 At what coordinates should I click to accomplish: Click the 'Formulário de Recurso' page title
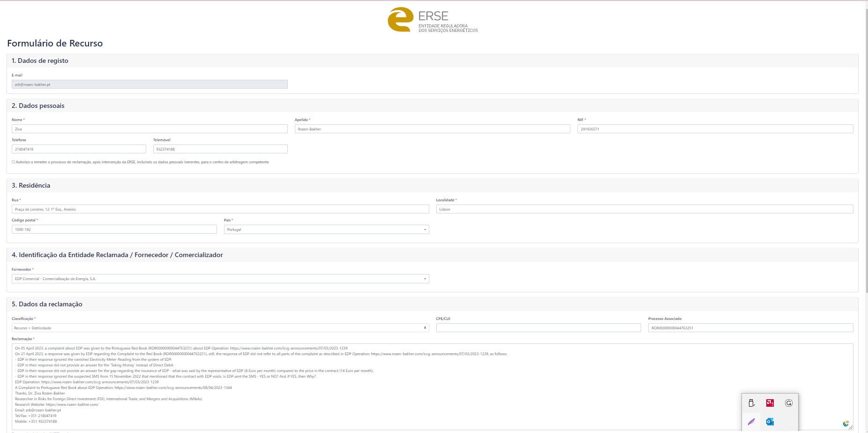coord(55,43)
